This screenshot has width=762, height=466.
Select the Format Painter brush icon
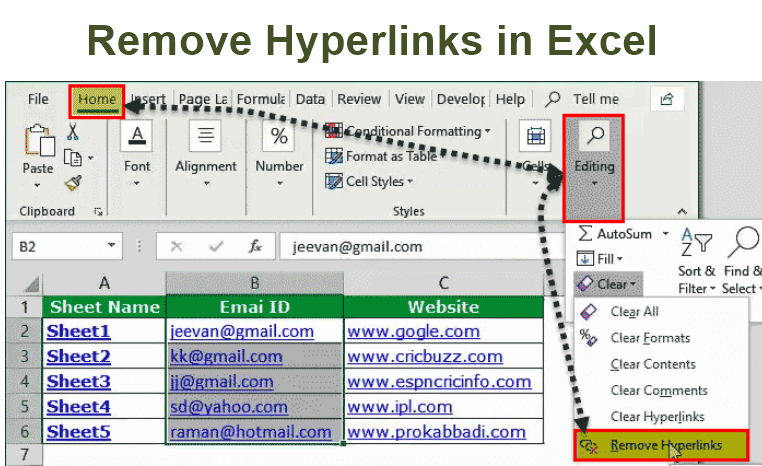click(73, 183)
